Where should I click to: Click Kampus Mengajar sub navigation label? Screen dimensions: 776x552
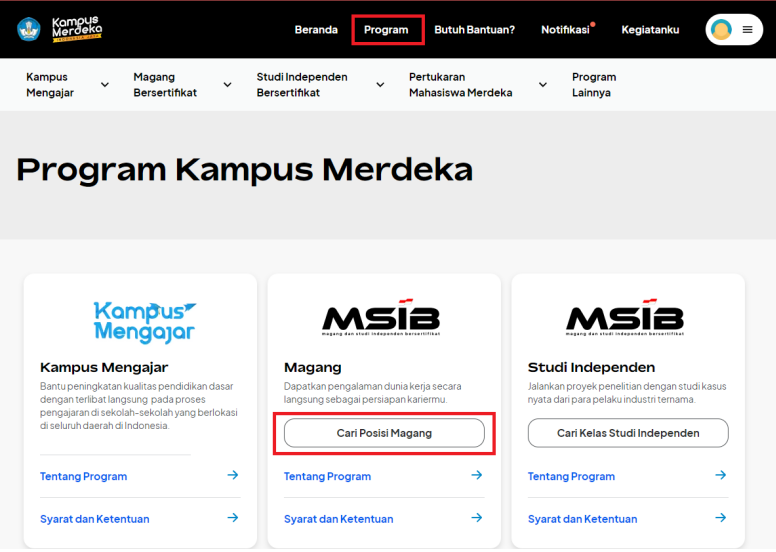point(50,85)
